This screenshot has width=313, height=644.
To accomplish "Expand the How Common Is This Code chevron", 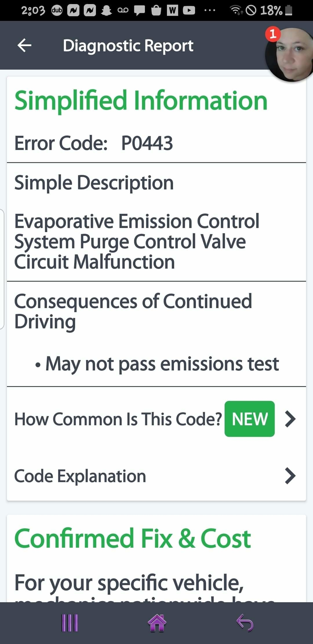I will tap(290, 419).
